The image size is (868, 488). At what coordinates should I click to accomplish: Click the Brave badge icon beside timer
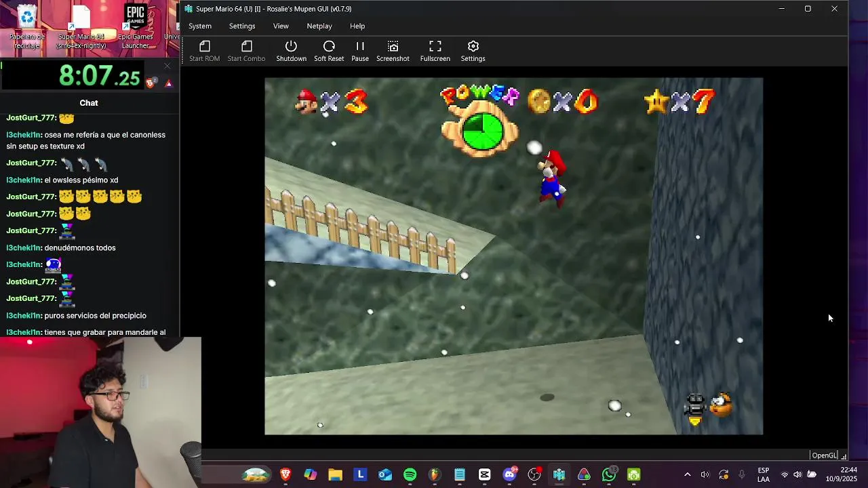(152, 83)
